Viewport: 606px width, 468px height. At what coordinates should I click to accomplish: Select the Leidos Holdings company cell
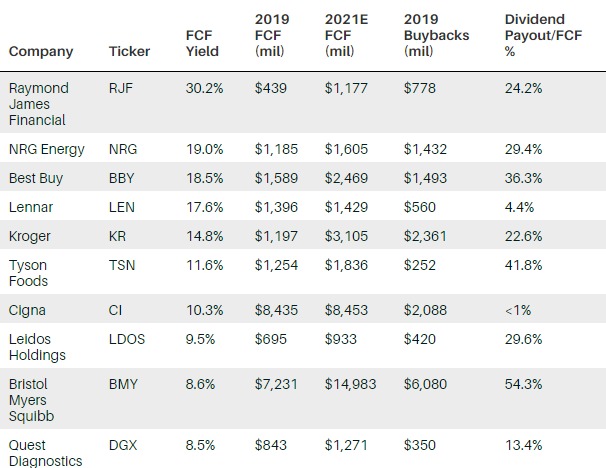37,347
